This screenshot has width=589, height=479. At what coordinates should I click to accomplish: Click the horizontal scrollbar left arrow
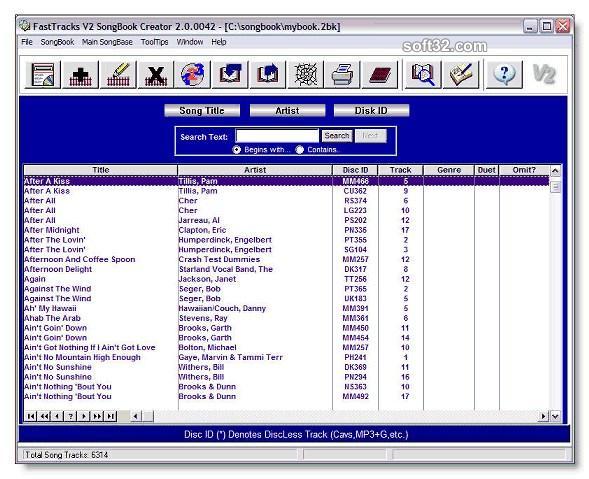click(x=136, y=416)
